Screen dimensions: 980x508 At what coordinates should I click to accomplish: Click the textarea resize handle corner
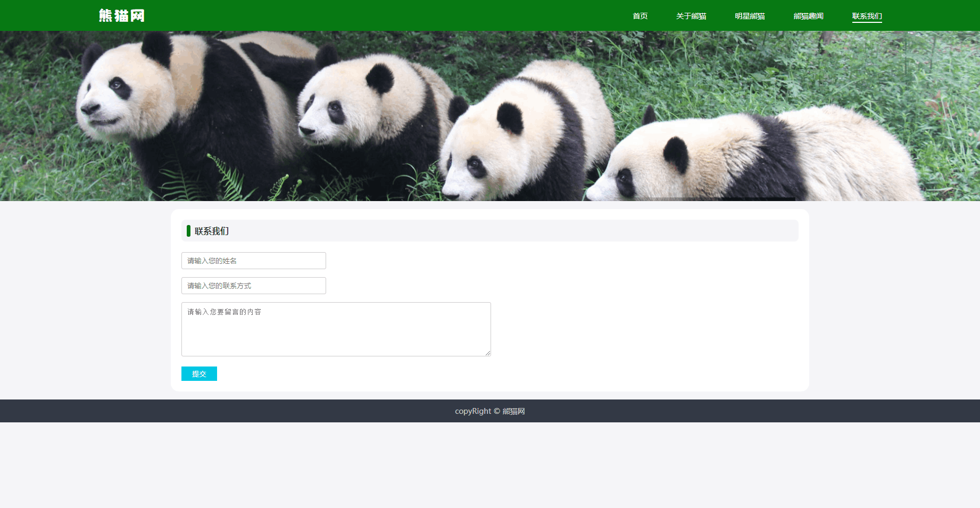pos(488,353)
